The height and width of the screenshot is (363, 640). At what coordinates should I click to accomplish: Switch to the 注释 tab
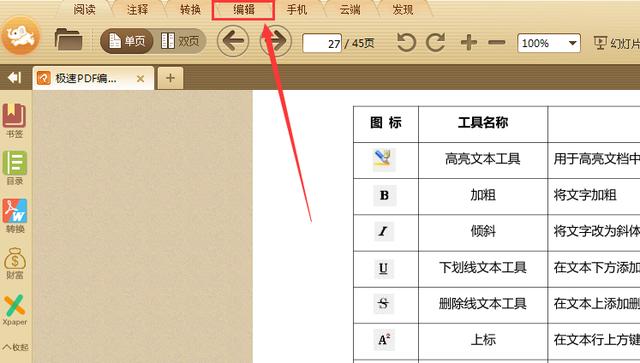click(137, 9)
